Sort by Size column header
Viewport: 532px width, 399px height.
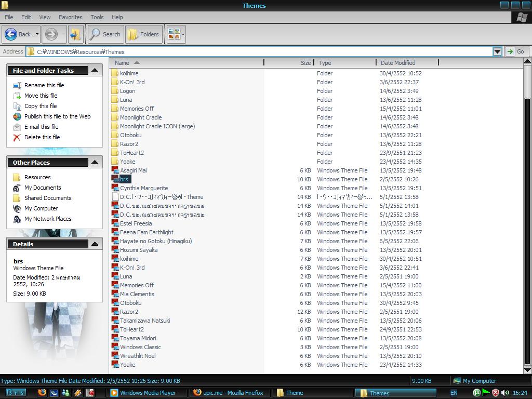coord(289,63)
